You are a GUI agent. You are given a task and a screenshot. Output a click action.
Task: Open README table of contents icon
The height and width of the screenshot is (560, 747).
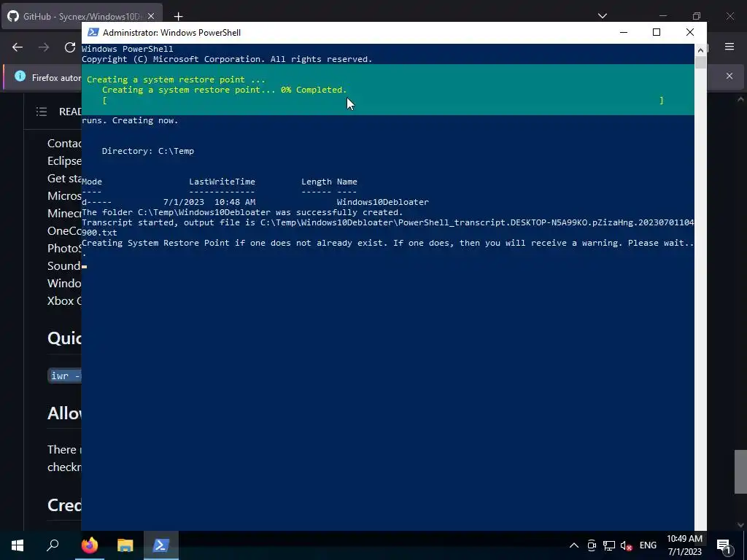[42, 112]
